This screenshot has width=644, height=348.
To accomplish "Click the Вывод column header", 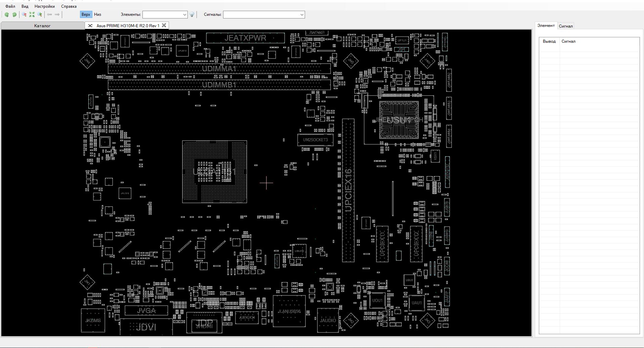I will click(549, 41).
